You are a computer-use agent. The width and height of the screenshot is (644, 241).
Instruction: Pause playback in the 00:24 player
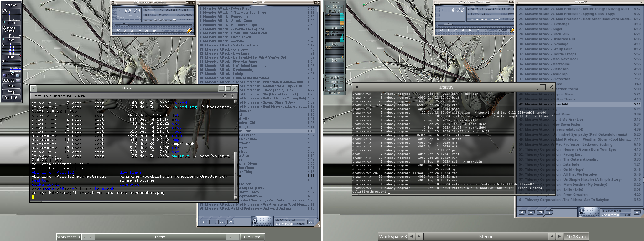tap(132, 30)
